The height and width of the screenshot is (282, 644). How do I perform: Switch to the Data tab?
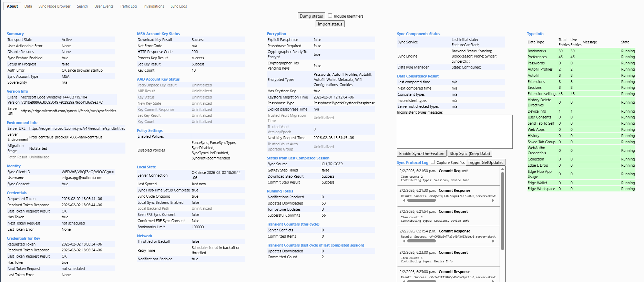coord(28,6)
